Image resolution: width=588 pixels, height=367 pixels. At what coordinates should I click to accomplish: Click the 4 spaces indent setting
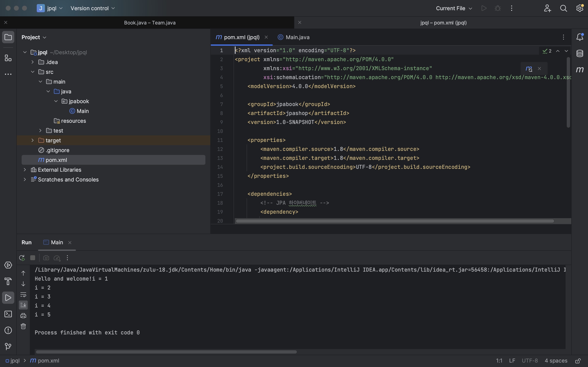556,361
